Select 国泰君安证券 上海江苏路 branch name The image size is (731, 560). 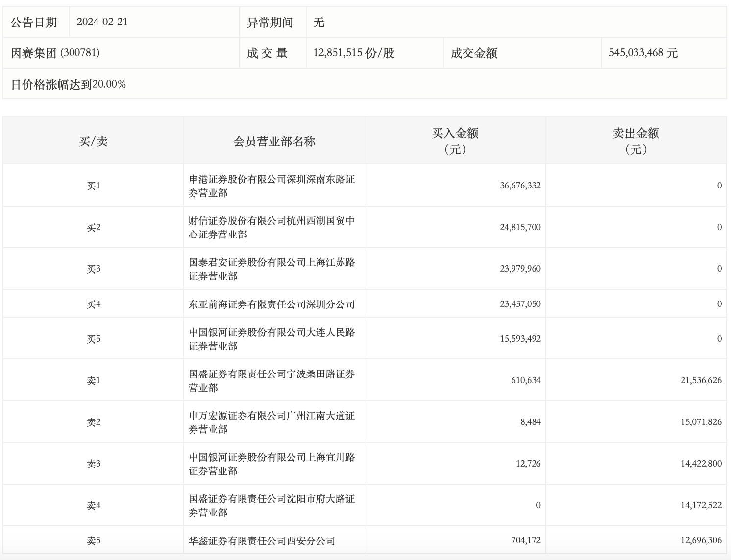[x=271, y=269]
